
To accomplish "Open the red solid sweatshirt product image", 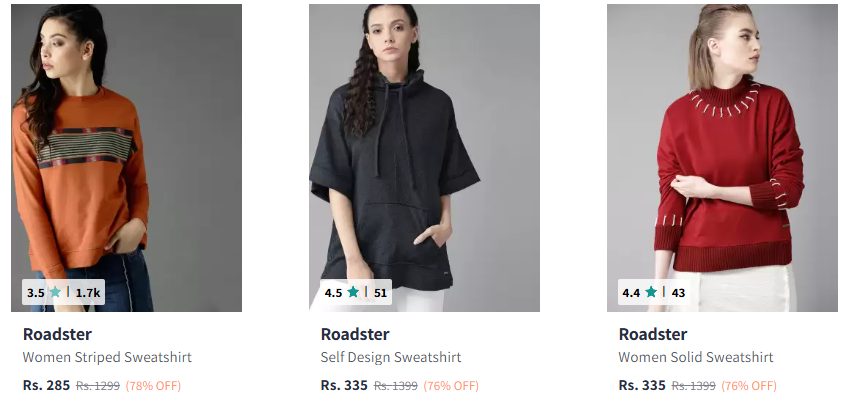I will click(722, 158).
